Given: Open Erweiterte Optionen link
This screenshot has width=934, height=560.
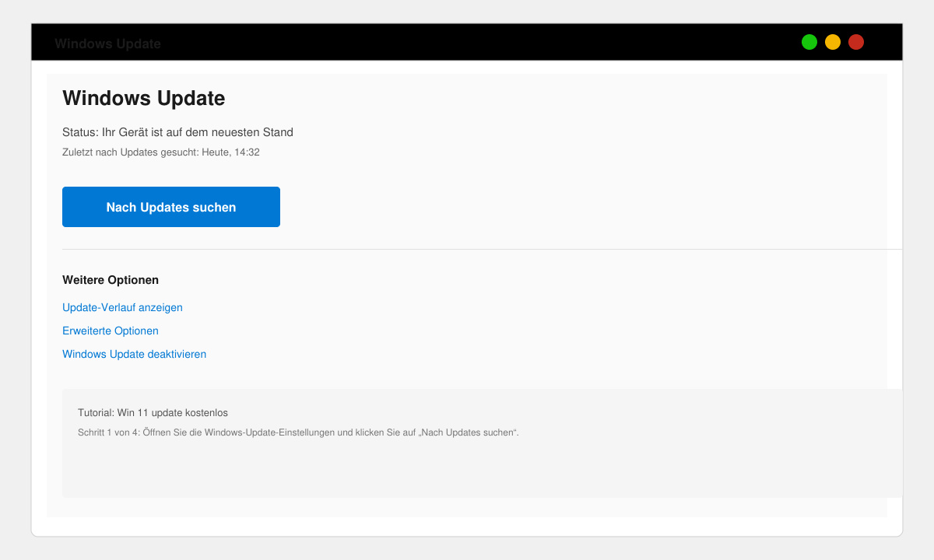Looking at the screenshot, I should point(111,331).
